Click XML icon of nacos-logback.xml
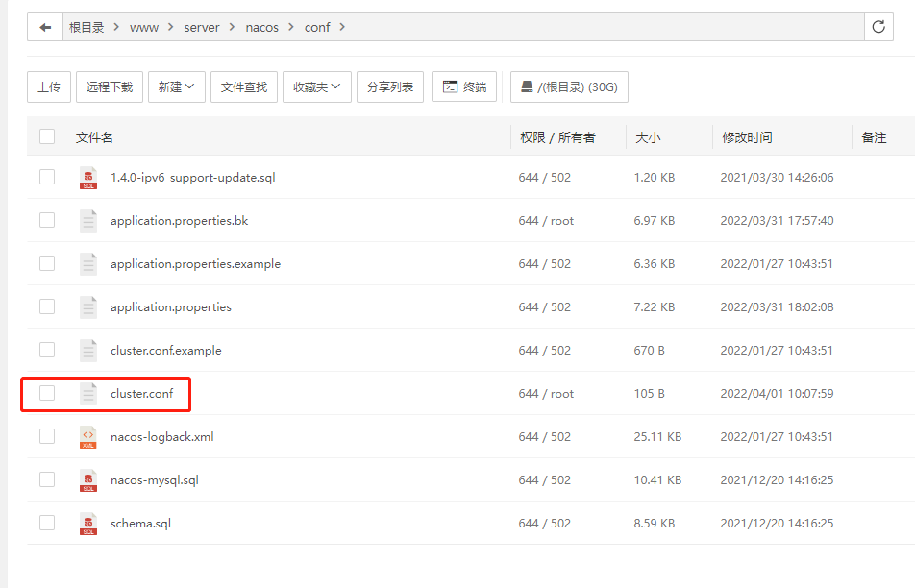 pos(88,437)
